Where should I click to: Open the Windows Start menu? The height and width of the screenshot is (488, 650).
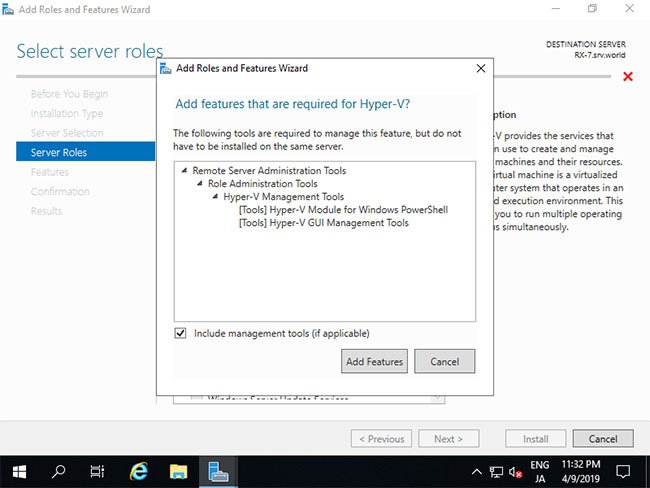(19, 471)
